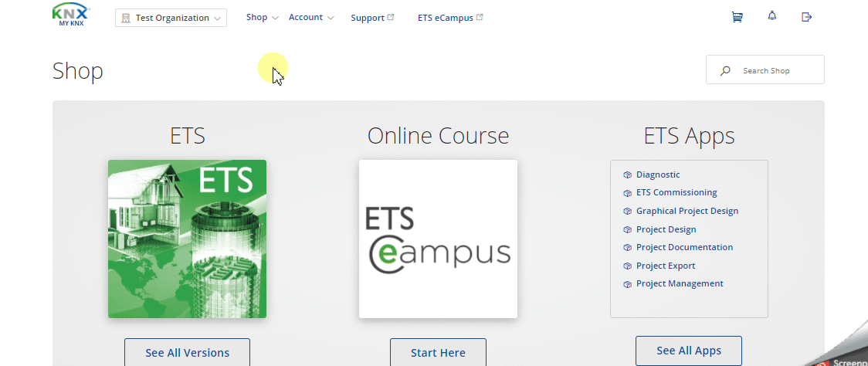Click the See All Apps button
Screen dimensions: 868x366
689,351
